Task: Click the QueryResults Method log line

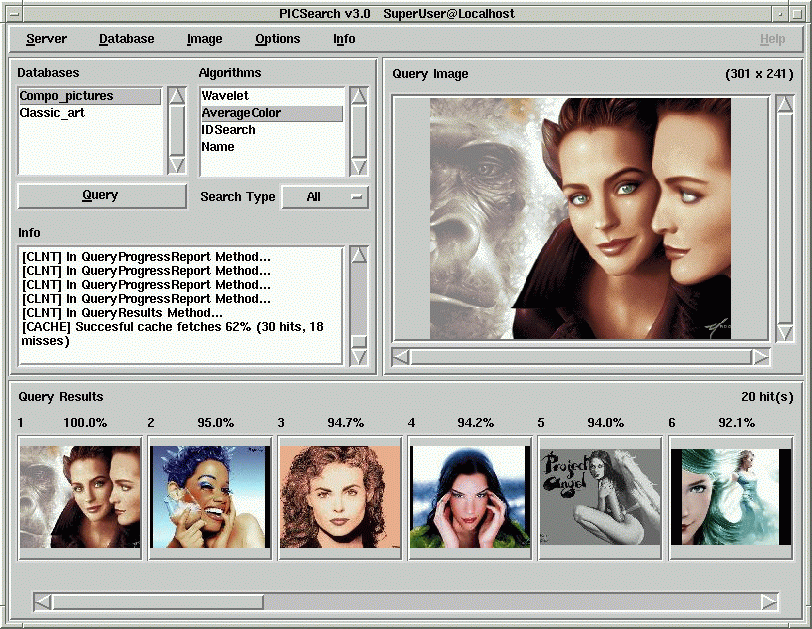Action: click(x=122, y=313)
